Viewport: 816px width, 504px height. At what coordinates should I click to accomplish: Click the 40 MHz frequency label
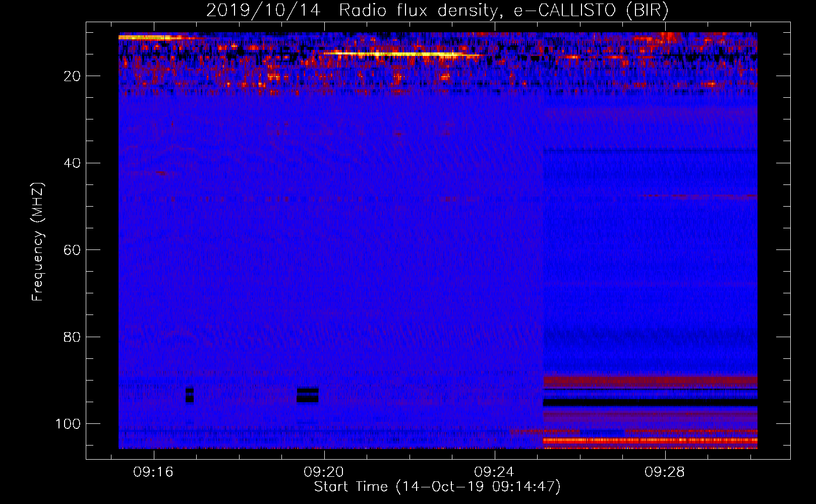[x=73, y=163]
